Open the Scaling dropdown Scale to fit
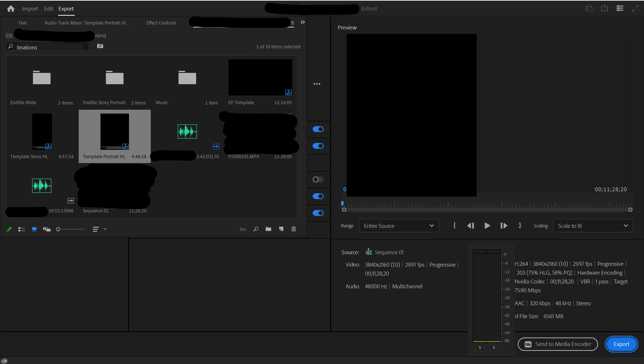 (x=593, y=226)
